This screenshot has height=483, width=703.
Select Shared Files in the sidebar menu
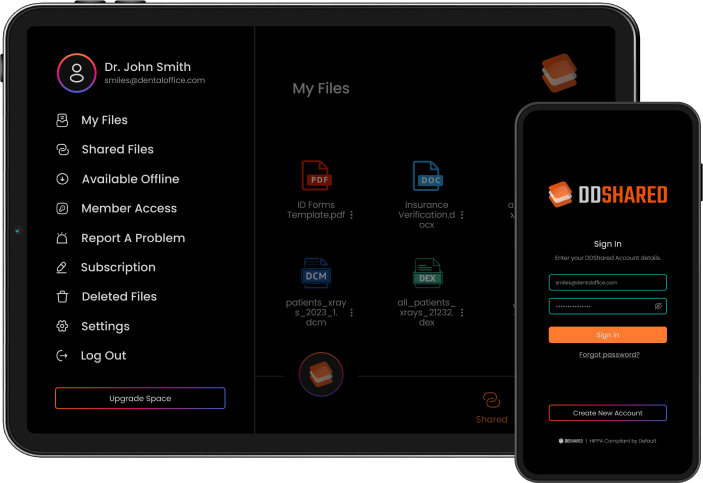point(117,149)
